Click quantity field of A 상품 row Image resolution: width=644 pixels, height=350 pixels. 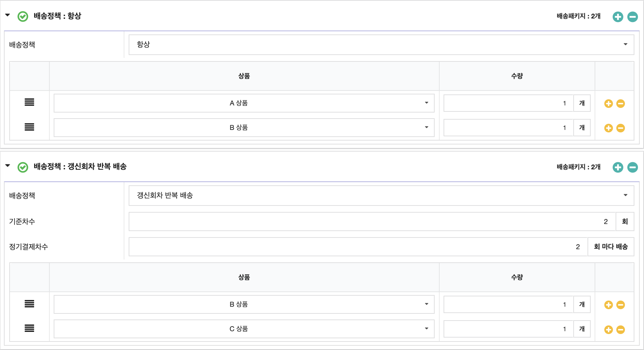[x=508, y=103]
